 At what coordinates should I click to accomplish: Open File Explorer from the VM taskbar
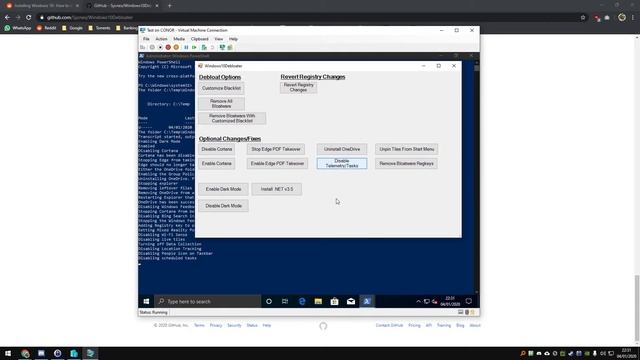click(318, 302)
